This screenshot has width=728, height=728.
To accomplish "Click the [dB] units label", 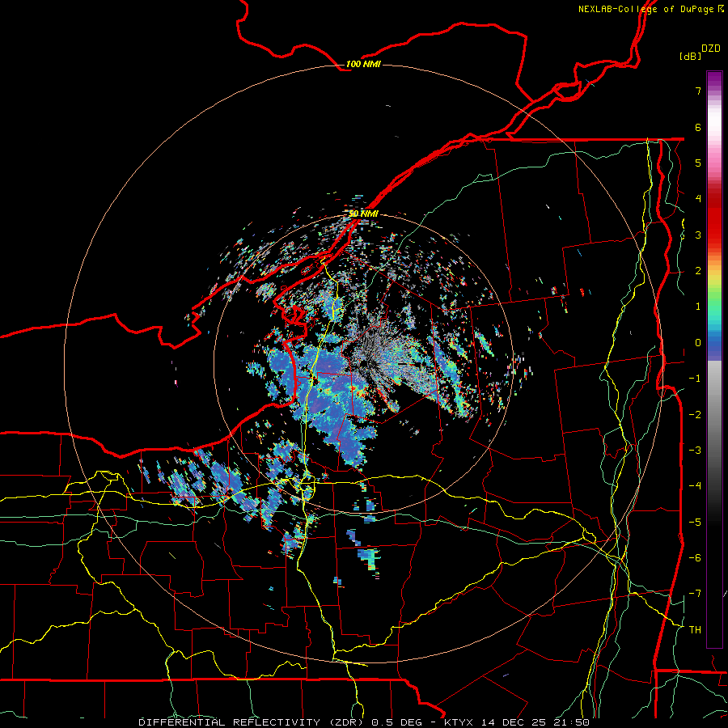I will (x=690, y=57).
